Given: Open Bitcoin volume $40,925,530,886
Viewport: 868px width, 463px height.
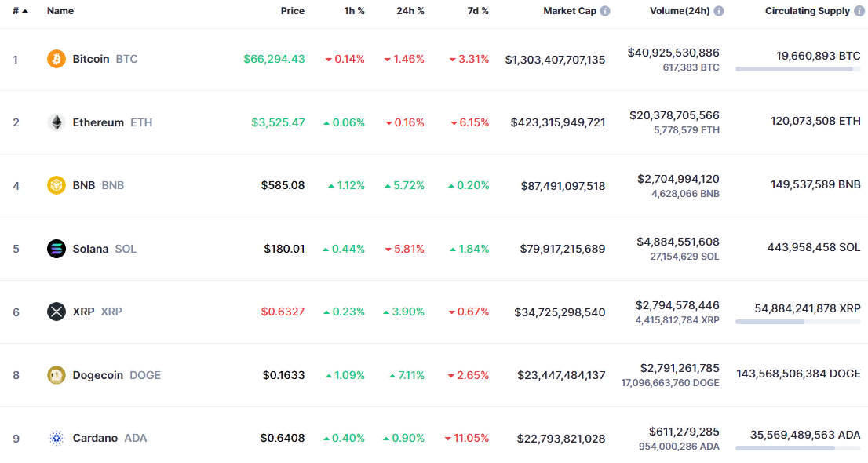Looking at the screenshot, I should point(673,53).
